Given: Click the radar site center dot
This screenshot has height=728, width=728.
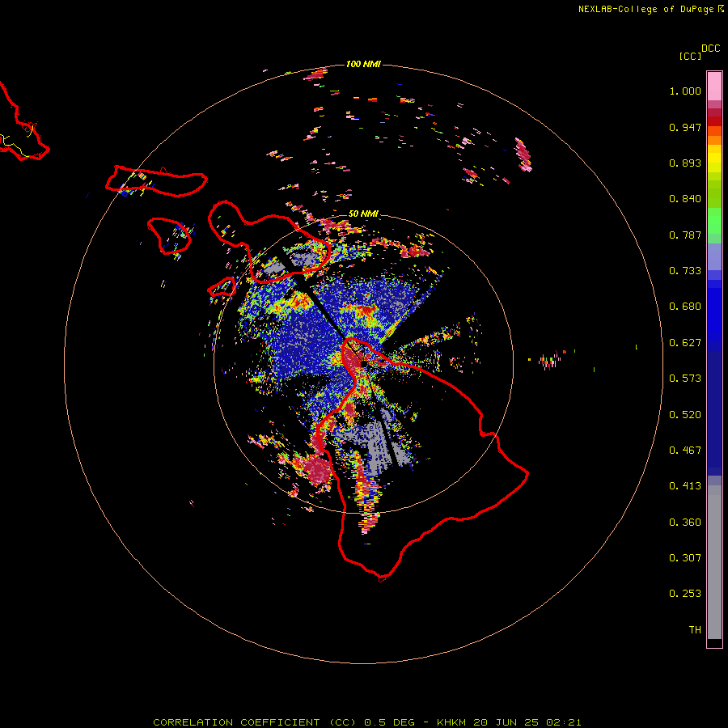Looking at the screenshot, I should [363, 363].
